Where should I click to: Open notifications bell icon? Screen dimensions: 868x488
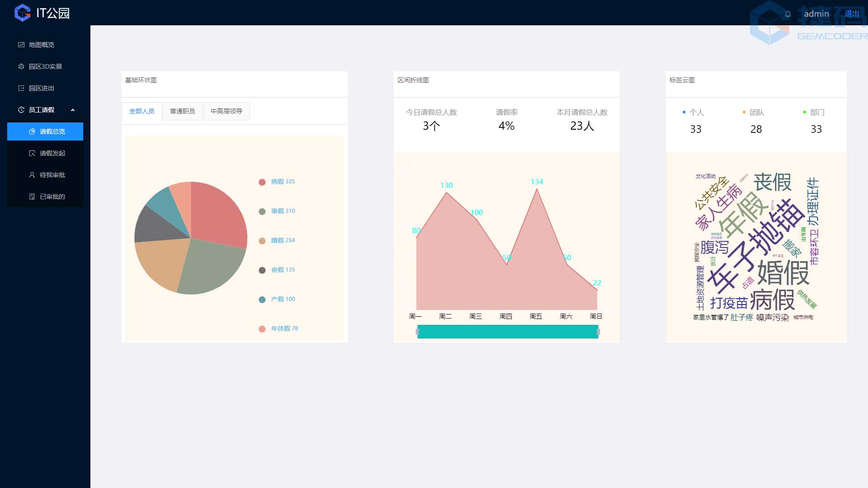(x=788, y=14)
